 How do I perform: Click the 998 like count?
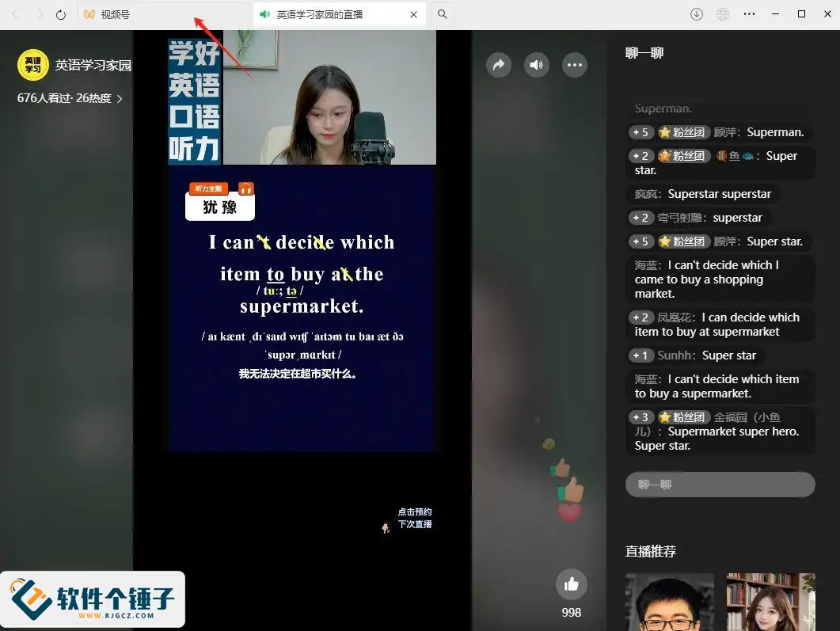click(x=571, y=613)
